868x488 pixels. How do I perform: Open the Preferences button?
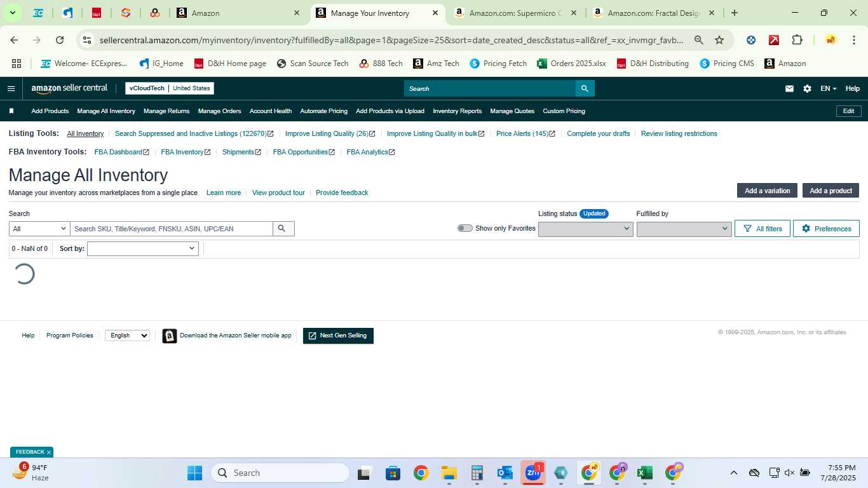[826, 229]
